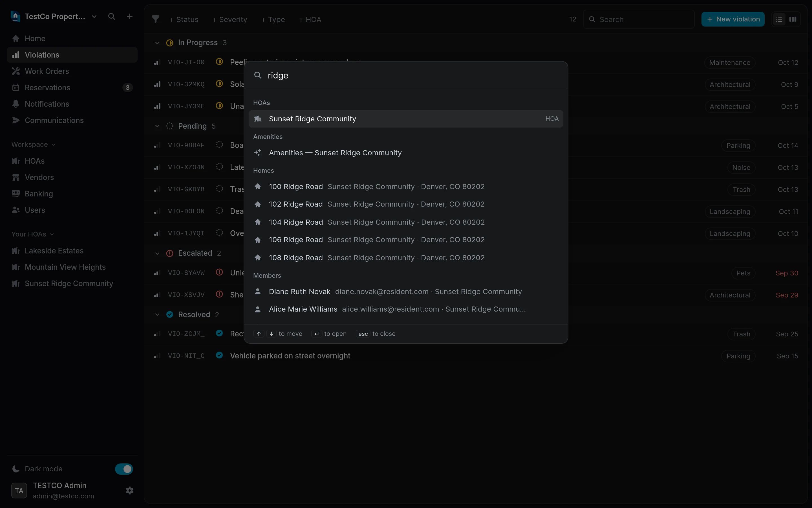
Task: Open Reservations in sidebar
Action: (72, 88)
